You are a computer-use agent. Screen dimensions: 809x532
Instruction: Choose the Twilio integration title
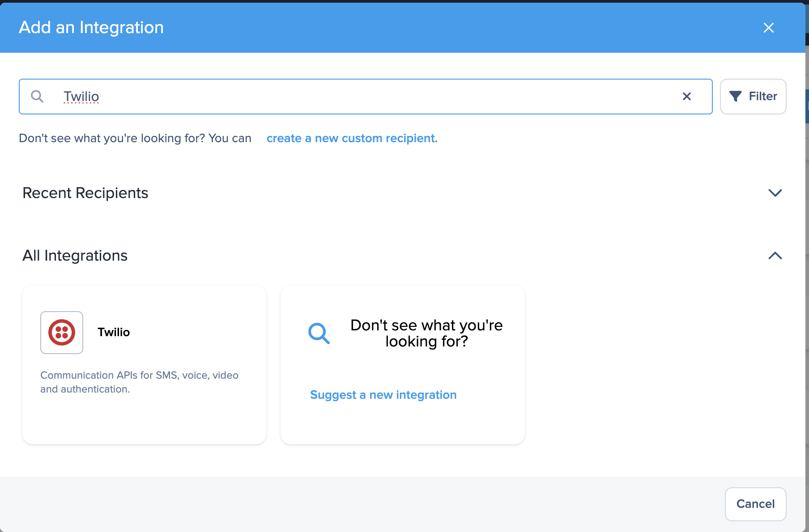114,333
